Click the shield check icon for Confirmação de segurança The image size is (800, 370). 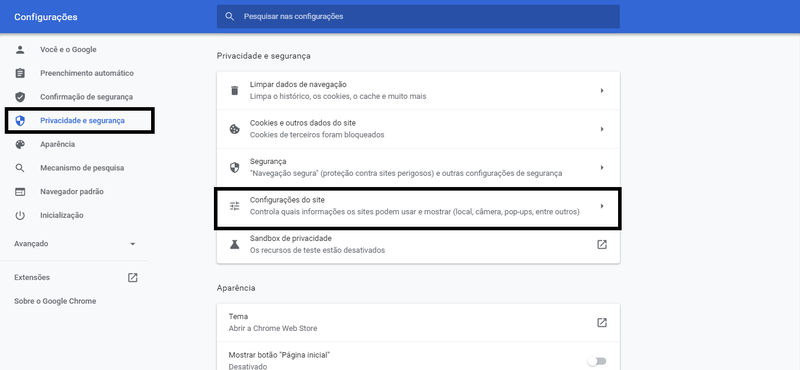[x=20, y=97]
